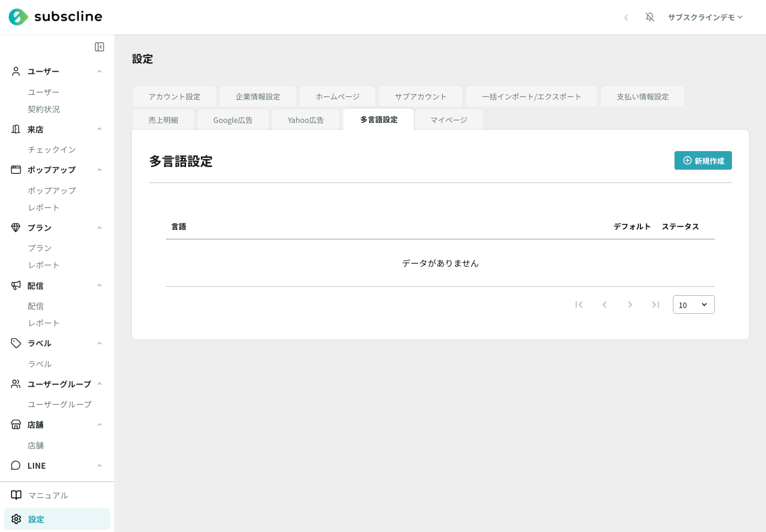Open レポート under 配信
The width and height of the screenshot is (766, 532).
point(44,323)
